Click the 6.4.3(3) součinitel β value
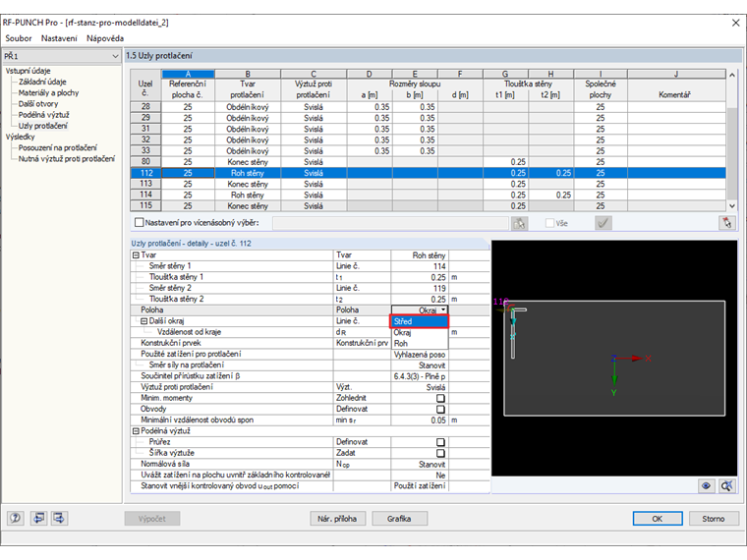The height and width of the screenshot is (560, 747). [x=420, y=376]
